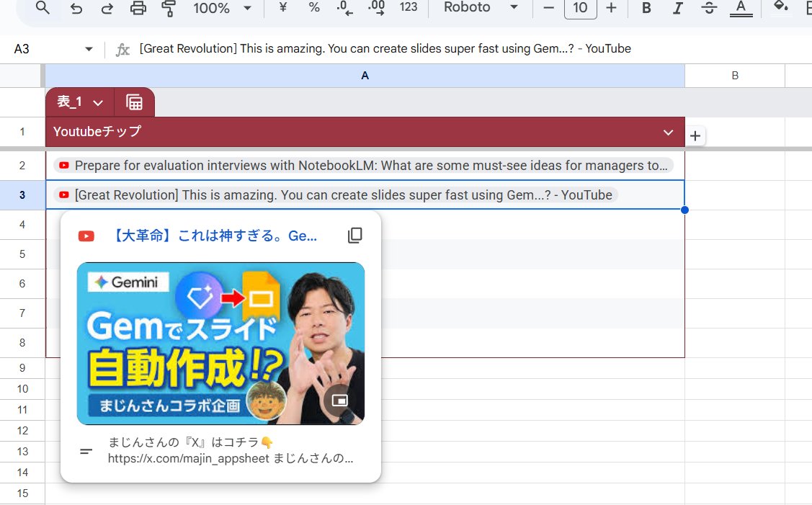Image resolution: width=812 pixels, height=505 pixels.
Task: Click the Name box showing A3
Action: click(22, 49)
